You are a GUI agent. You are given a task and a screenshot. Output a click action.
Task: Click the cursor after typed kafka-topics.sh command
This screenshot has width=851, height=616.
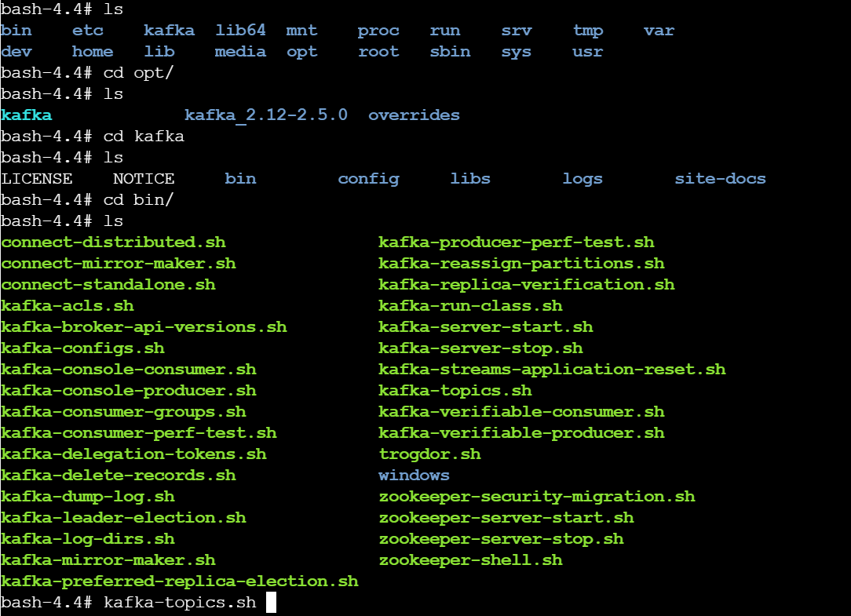click(272, 602)
